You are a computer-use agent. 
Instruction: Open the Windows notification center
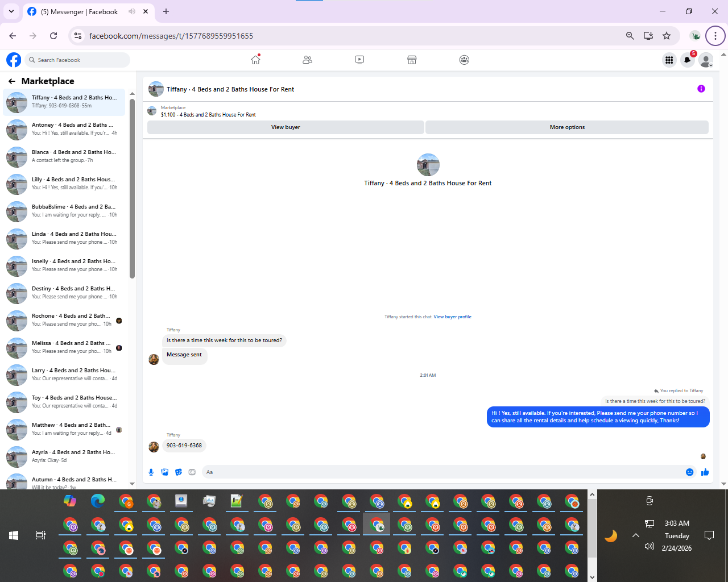point(709,535)
